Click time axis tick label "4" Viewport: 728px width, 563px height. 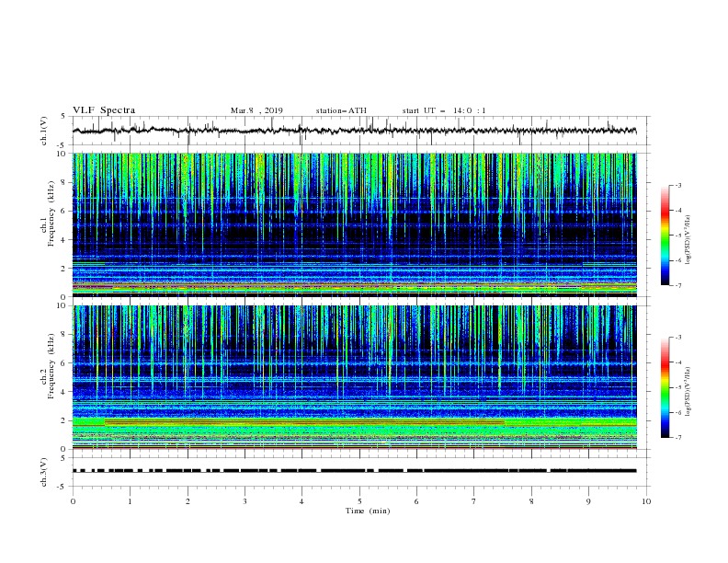tap(301, 501)
